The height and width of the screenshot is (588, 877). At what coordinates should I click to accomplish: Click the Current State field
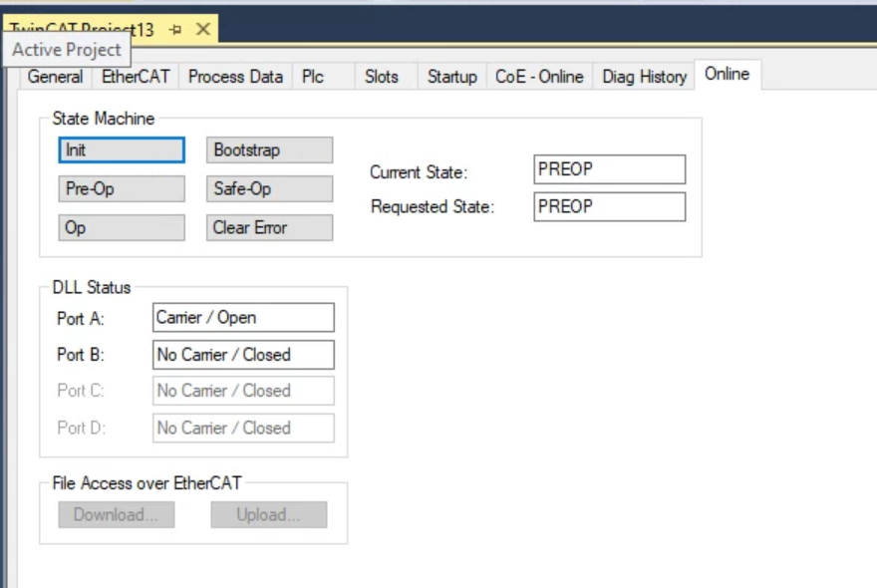click(610, 169)
